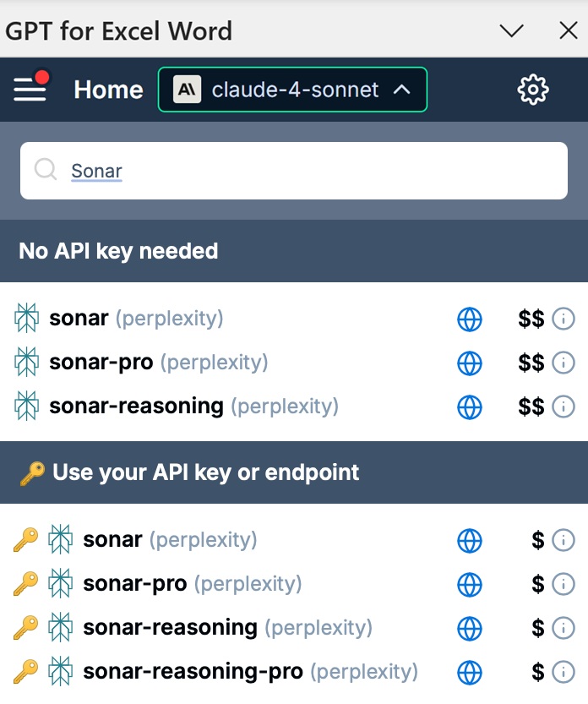588x704 pixels.
Task: Select sonar-pro under No API key needed
Action: pyautogui.click(x=101, y=363)
